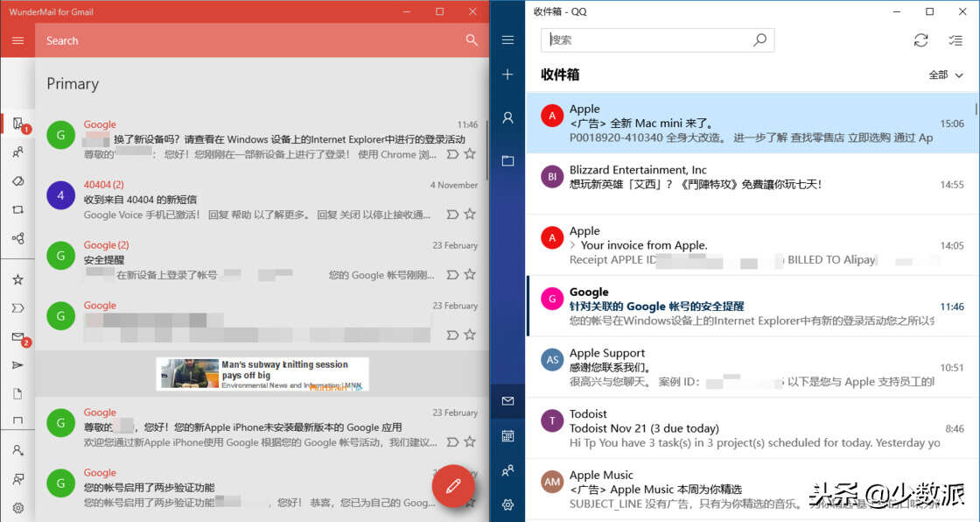Click QQ Mail search magnifier icon
Screen dimensions: 980x522
pos(760,40)
